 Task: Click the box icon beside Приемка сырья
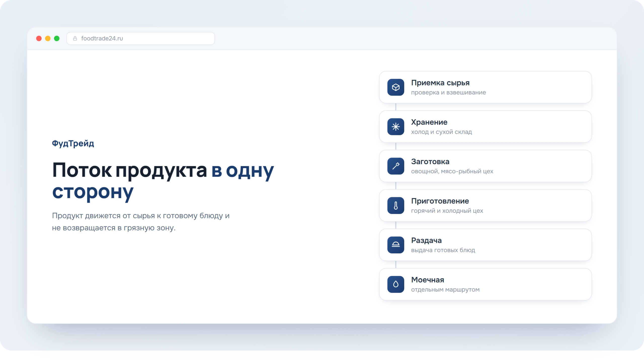point(396,87)
